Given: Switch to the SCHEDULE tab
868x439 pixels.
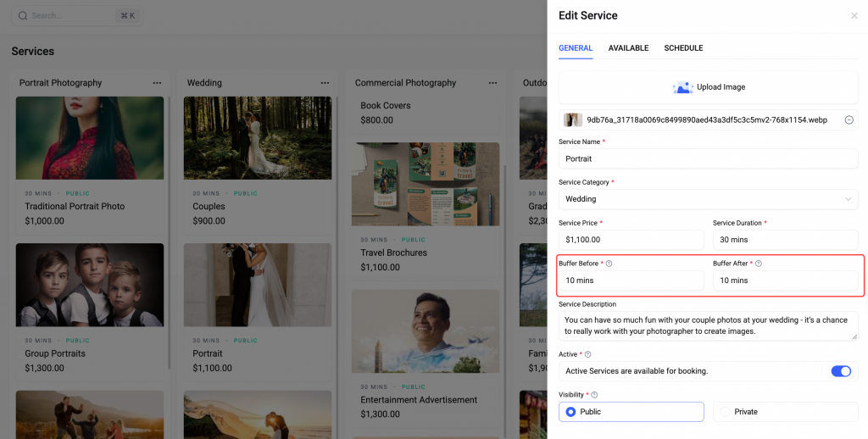Looking at the screenshot, I should [684, 48].
